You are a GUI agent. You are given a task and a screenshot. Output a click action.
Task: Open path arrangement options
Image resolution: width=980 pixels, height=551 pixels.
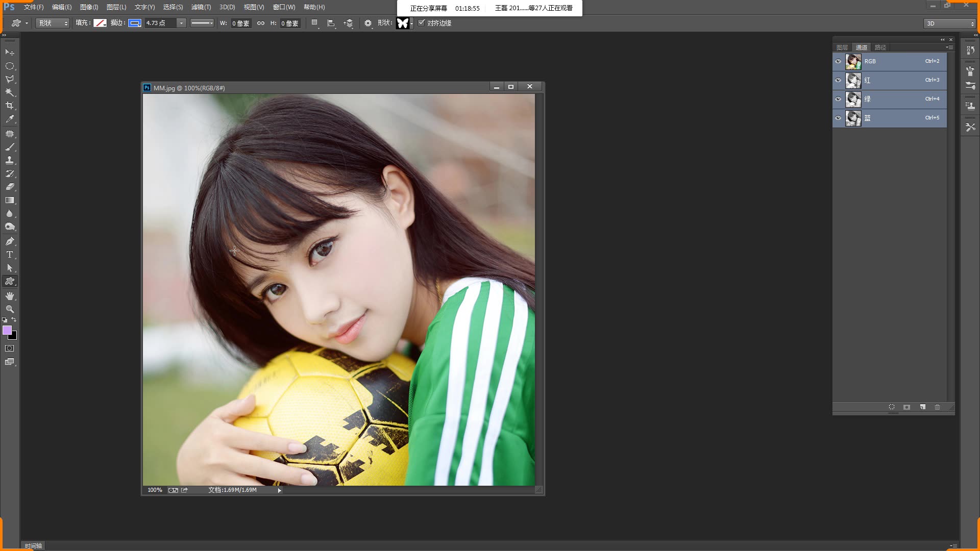click(349, 23)
